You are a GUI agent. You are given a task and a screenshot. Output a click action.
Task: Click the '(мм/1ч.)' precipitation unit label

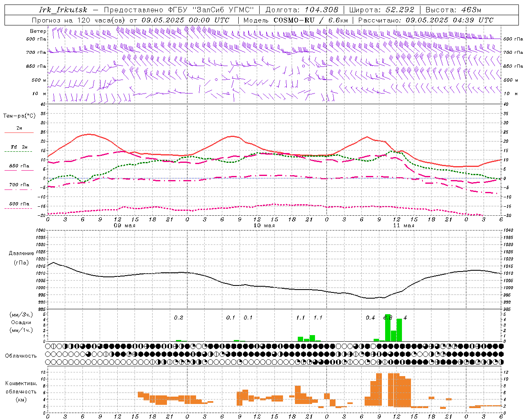21,330
